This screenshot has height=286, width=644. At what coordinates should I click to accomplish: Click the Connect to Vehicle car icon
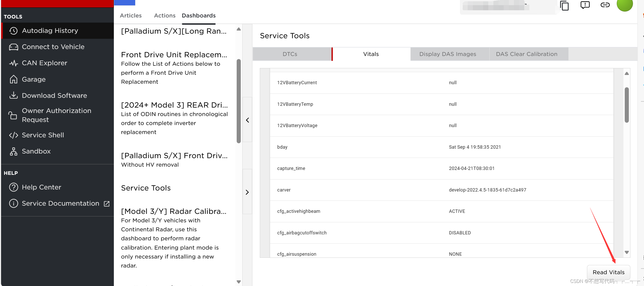click(13, 47)
